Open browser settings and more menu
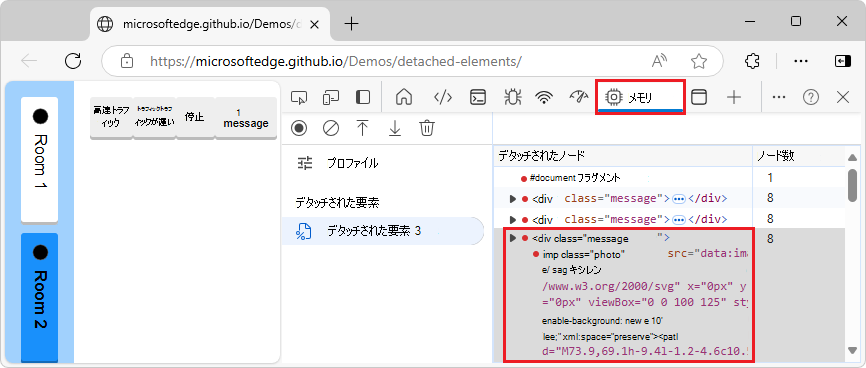 [x=802, y=61]
